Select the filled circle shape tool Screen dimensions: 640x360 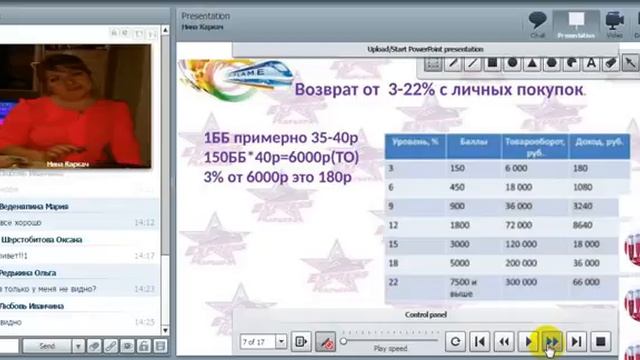click(x=512, y=63)
